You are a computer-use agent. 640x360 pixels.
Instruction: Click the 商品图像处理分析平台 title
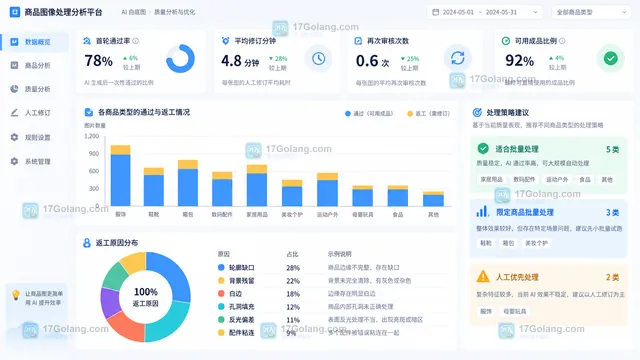coord(63,12)
